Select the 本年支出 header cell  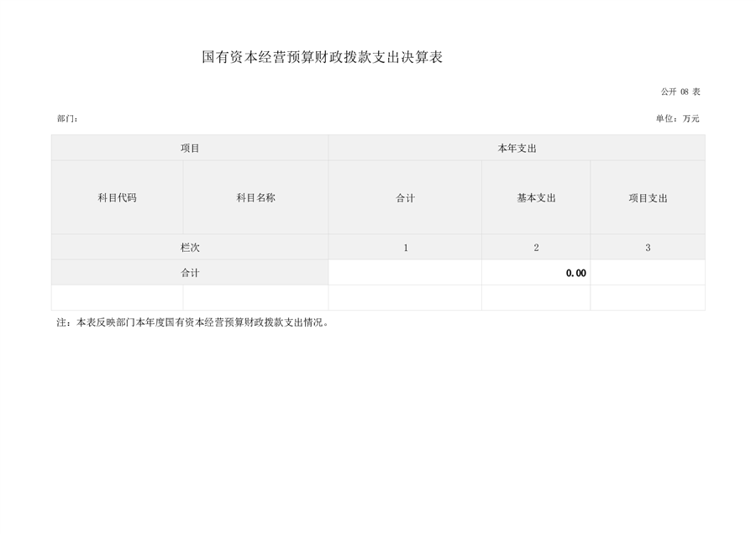click(x=517, y=148)
